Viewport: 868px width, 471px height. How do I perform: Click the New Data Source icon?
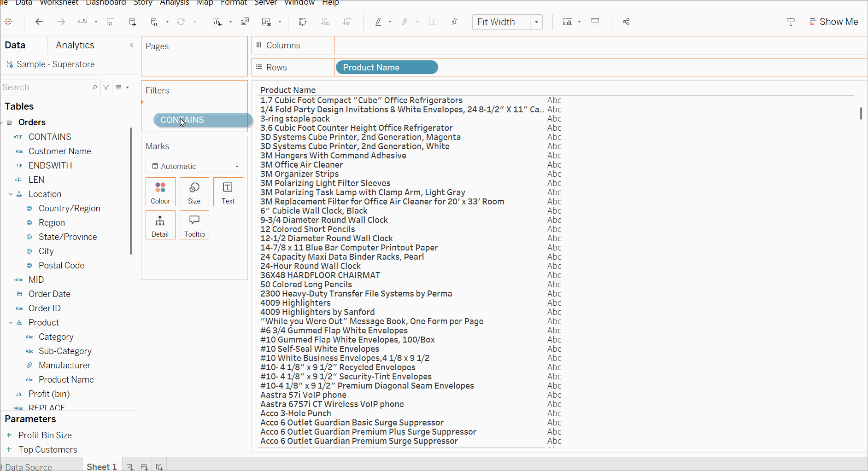[x=132, y=22]
